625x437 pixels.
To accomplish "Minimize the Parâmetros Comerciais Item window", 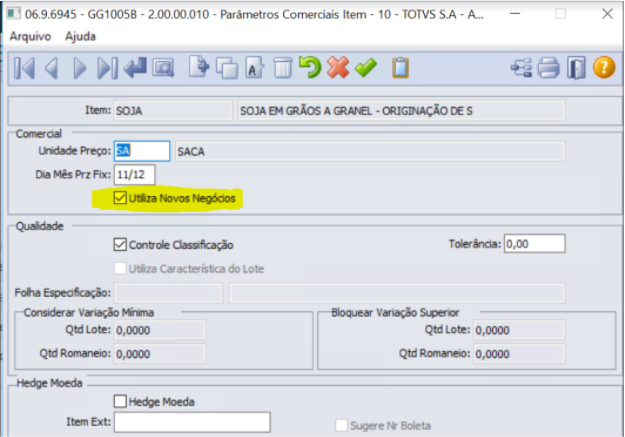I will click(x=515, y=14).
